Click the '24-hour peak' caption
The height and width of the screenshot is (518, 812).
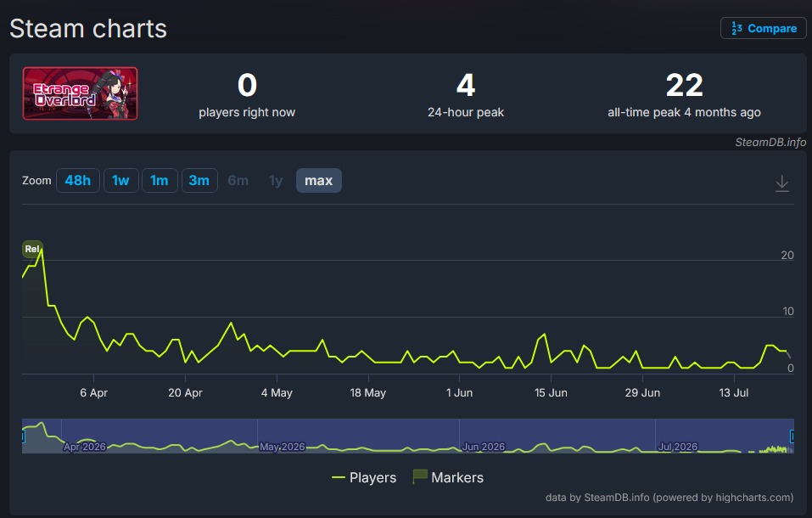(x=466, y=113)
